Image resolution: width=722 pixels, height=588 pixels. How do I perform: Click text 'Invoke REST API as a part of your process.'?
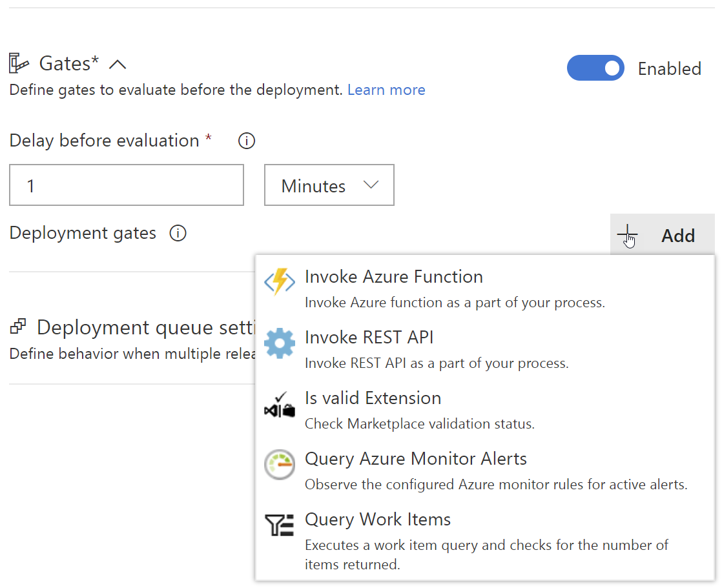[x=437, y=363]
